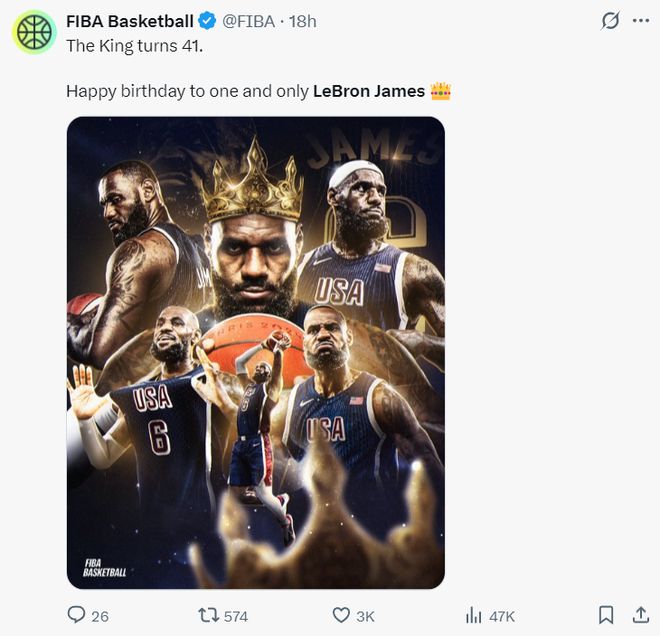Repost this FIBA post

click(208, 615)
